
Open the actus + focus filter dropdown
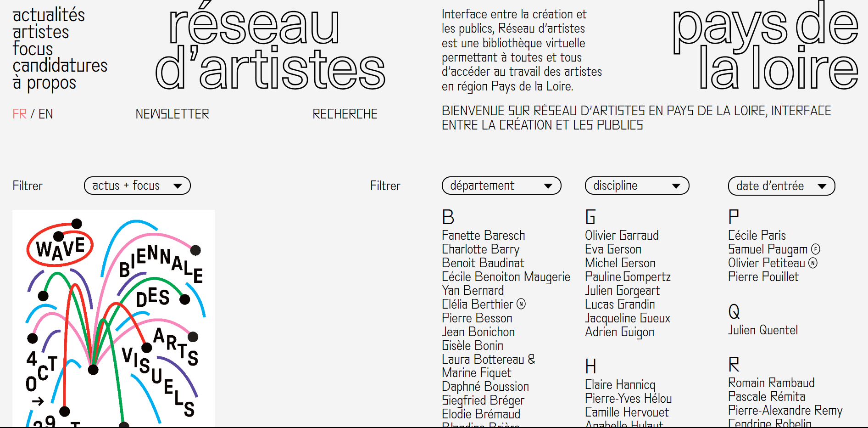137,186
